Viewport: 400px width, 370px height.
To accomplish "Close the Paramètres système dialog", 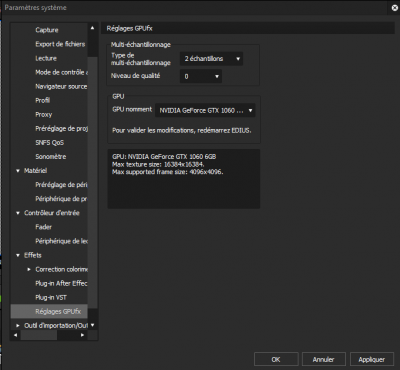I will (x=394, y=8).
